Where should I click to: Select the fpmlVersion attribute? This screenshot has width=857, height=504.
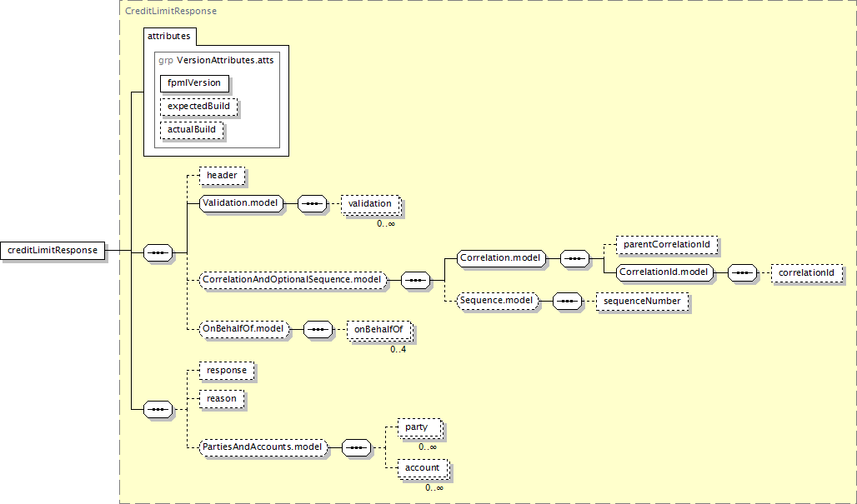pyautogui.click(x=194, y=83)
